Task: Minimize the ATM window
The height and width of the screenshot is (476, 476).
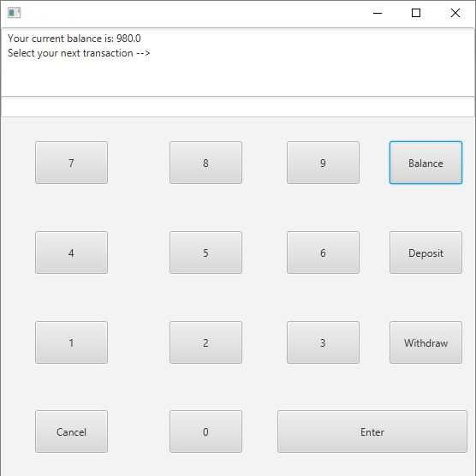Action: coord(378,13)
